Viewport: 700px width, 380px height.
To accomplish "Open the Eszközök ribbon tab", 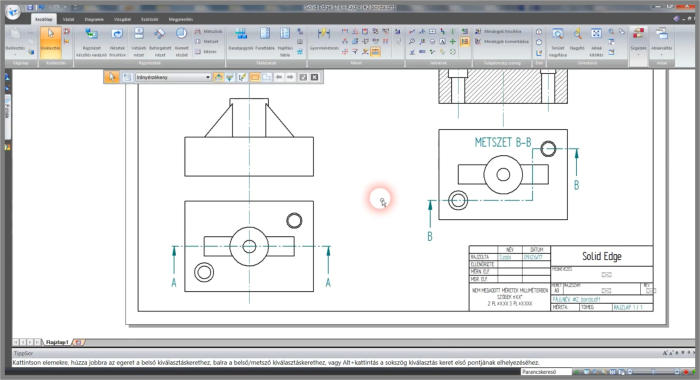I will (x=150, y=19).
